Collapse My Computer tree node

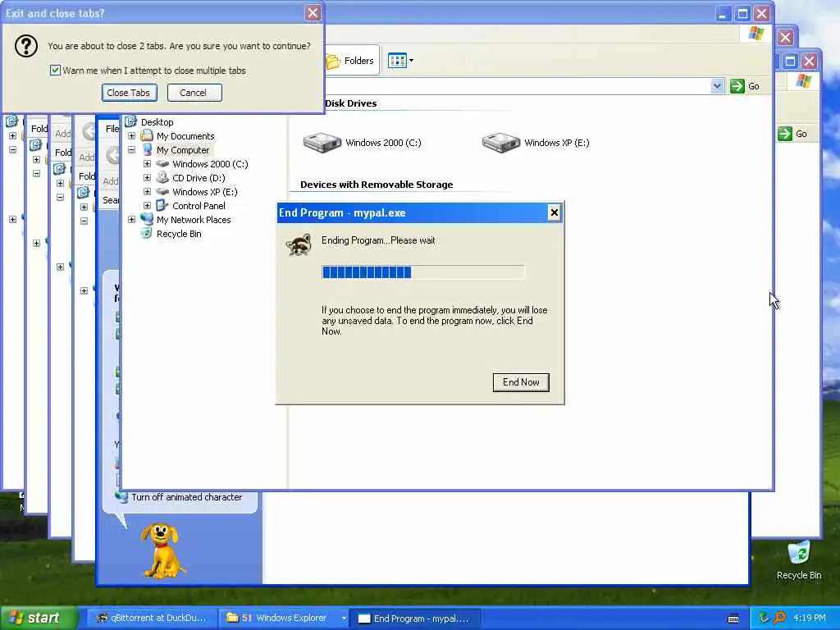click(131, 150)
